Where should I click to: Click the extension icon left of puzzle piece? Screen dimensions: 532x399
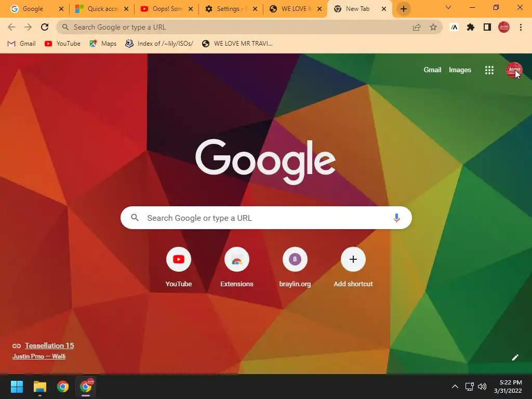click(x=454, y=27)
